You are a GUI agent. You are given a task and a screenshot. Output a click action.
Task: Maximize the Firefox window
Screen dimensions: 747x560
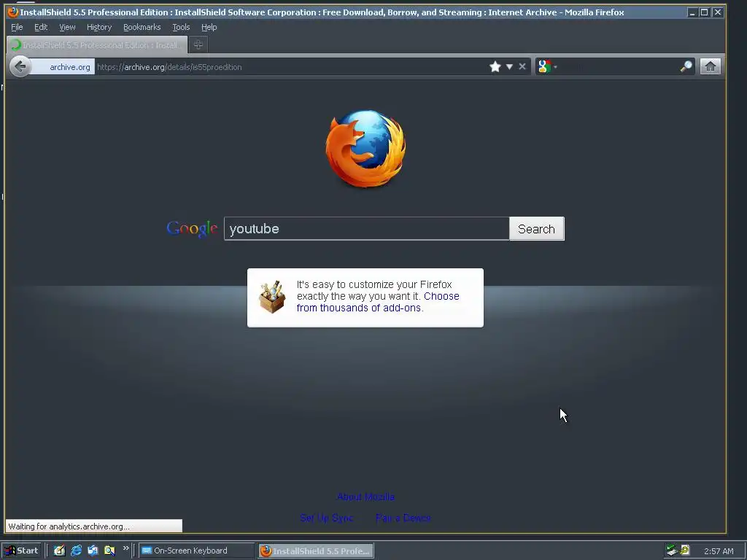click(704, 12)
